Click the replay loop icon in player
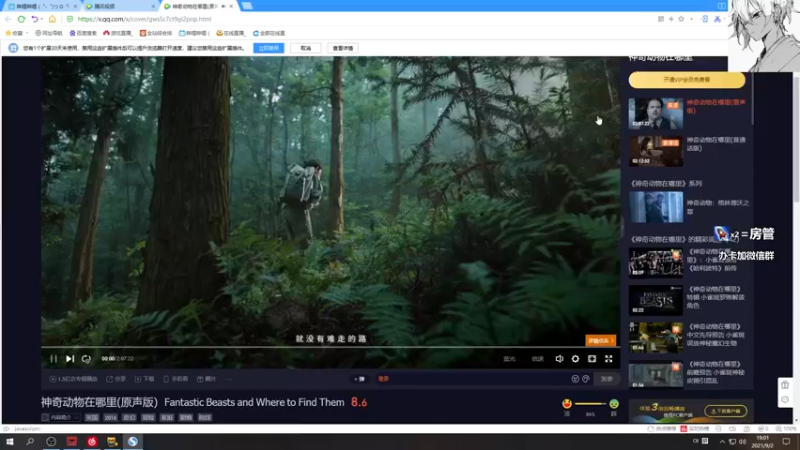This screenshot has height=450, width=800. (x=86, y=359)
